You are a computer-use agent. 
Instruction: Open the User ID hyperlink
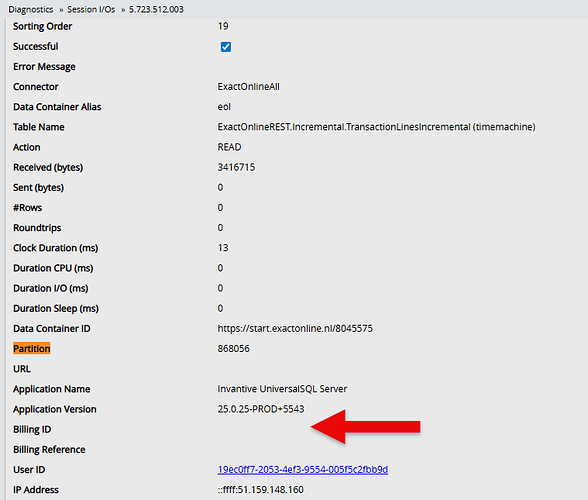point(303,470)
